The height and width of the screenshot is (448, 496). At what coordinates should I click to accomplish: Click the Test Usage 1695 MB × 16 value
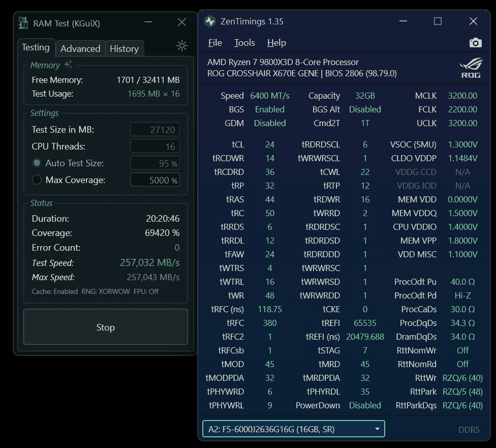click(154, 94)
